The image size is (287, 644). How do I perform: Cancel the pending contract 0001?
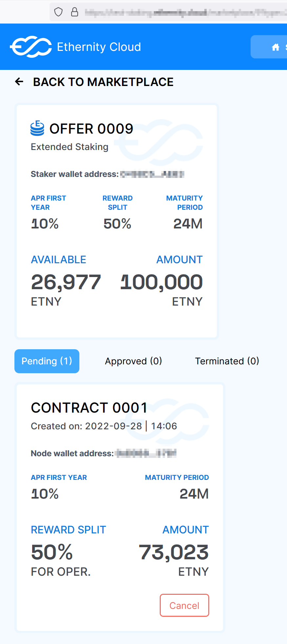point(184,605)
